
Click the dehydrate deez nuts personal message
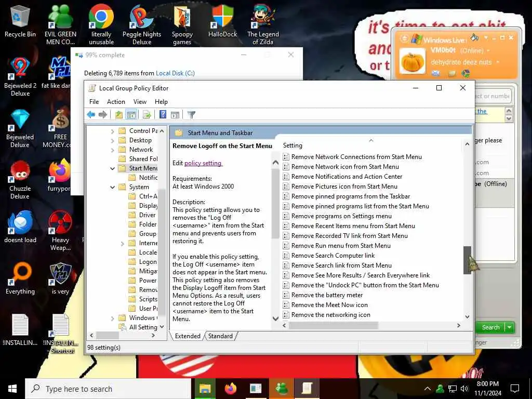point(461,62)
